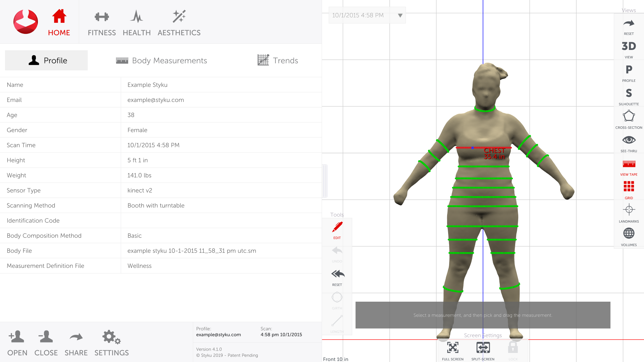Viewport: 644px width, 362px height.
Task: Activate the Edit pen tool
Action: (337, 228)
